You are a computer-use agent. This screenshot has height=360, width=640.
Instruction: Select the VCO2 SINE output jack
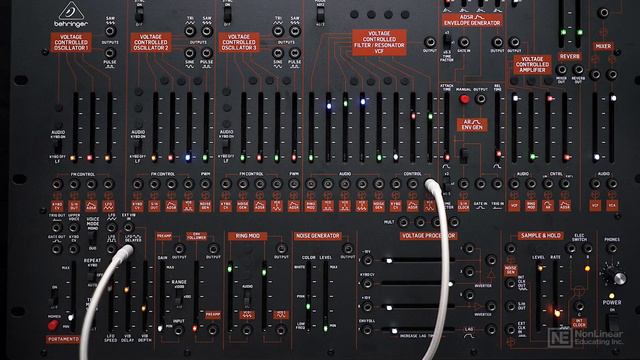pyautogui.click(x=190, y=53)
